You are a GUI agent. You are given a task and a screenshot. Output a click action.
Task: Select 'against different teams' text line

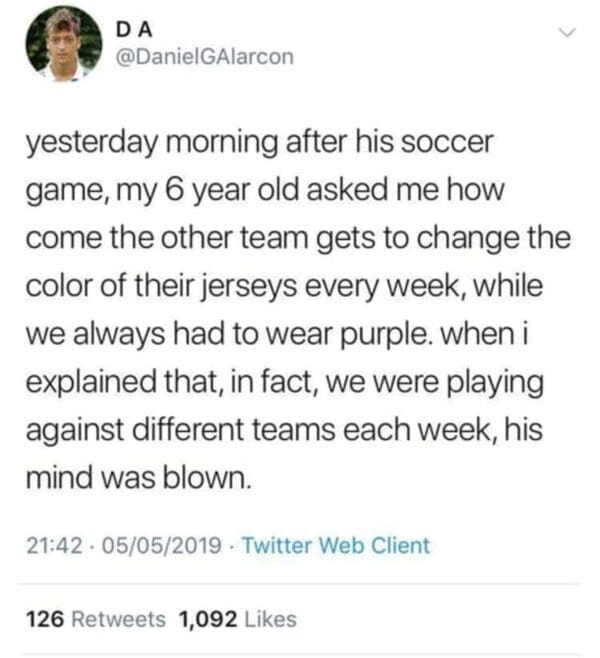click(x=180, y=430)
